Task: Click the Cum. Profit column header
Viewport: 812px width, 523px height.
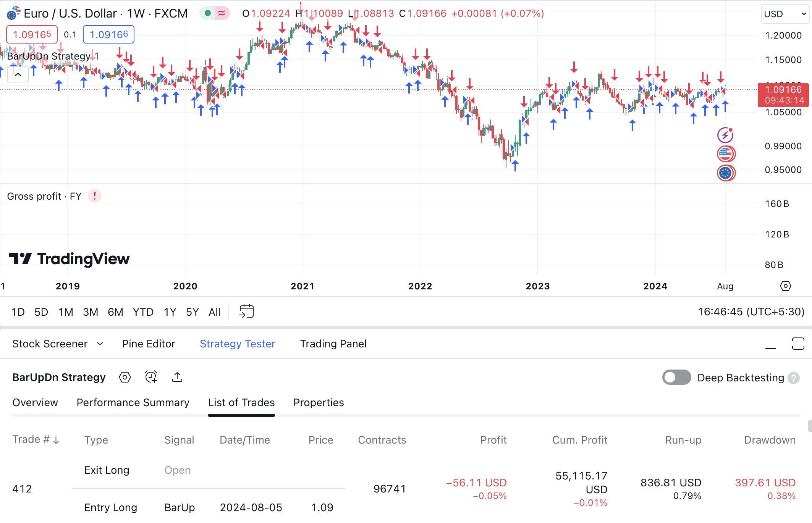Action: tap(580, 440)
